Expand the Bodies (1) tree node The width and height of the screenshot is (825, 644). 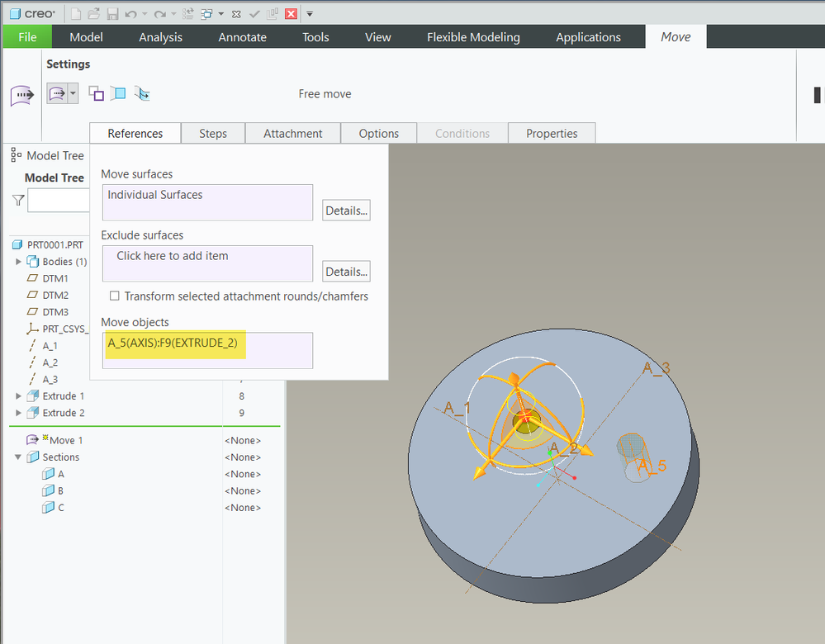point(19,262)
